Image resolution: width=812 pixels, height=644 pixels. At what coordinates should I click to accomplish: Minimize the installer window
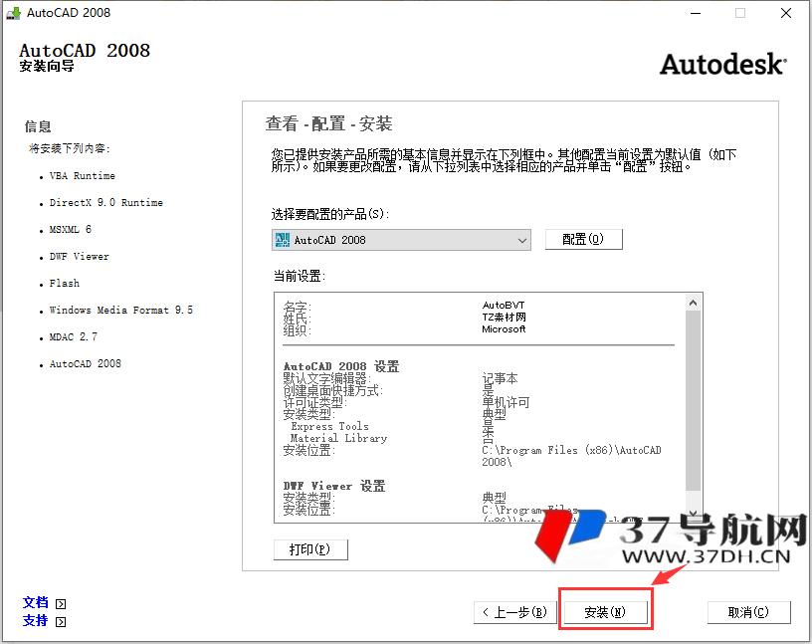[x=694, y=13]
